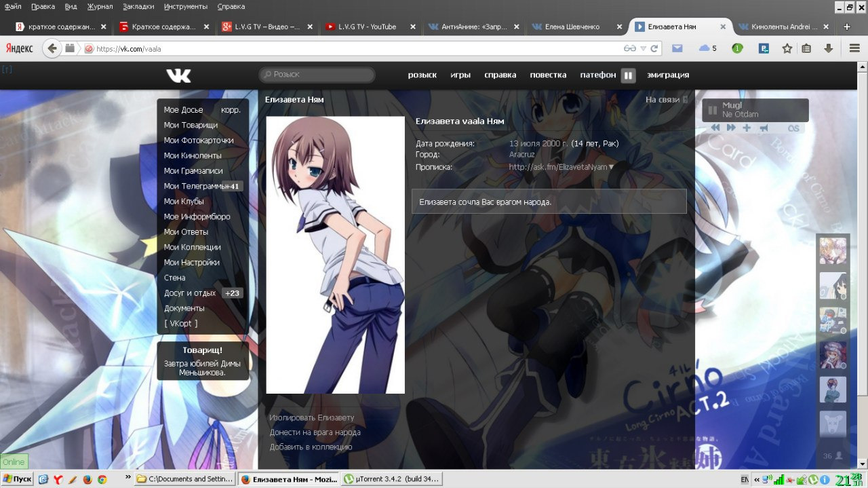Click the page's vertical scrollbar up arrow

[862, 68]
